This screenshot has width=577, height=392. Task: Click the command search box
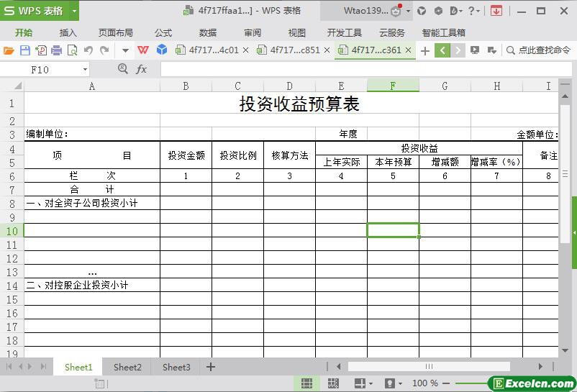[538, 50]
